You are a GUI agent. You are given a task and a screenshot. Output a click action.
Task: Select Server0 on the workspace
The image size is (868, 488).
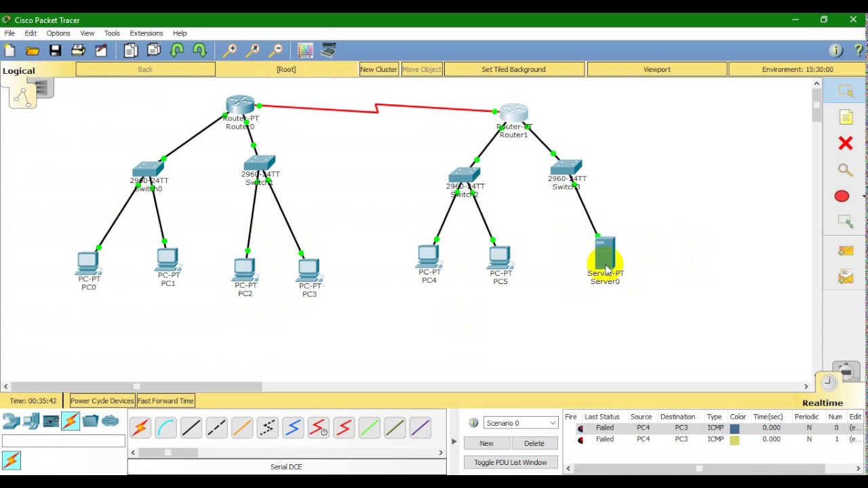(604, 255)
